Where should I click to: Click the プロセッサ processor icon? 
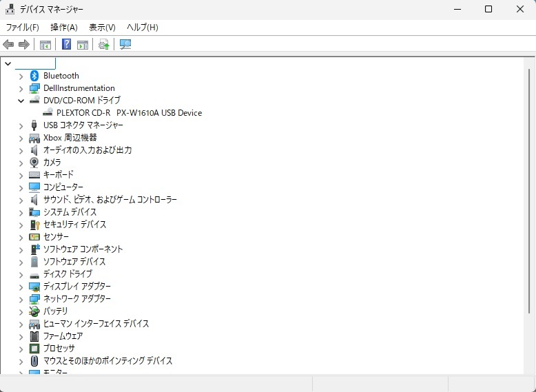click(34, 349)
